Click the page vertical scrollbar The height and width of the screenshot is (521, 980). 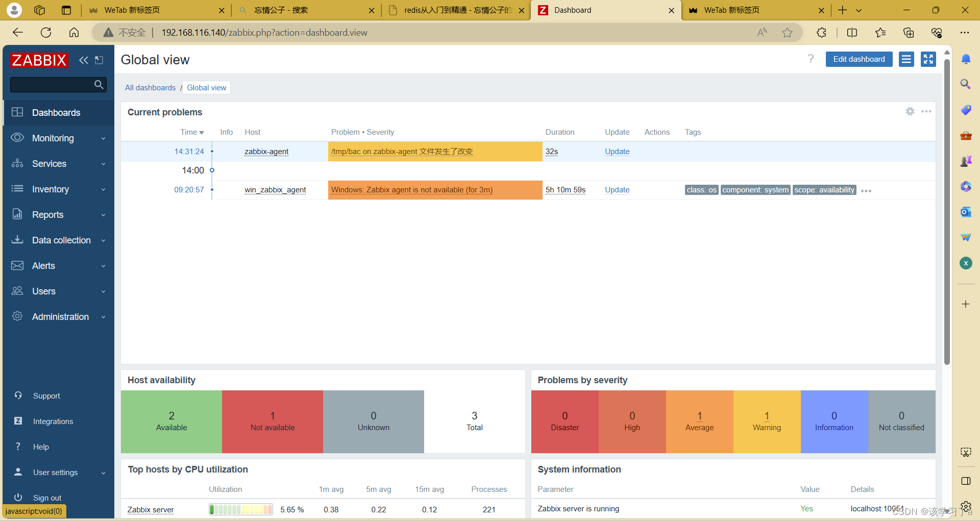947,212
